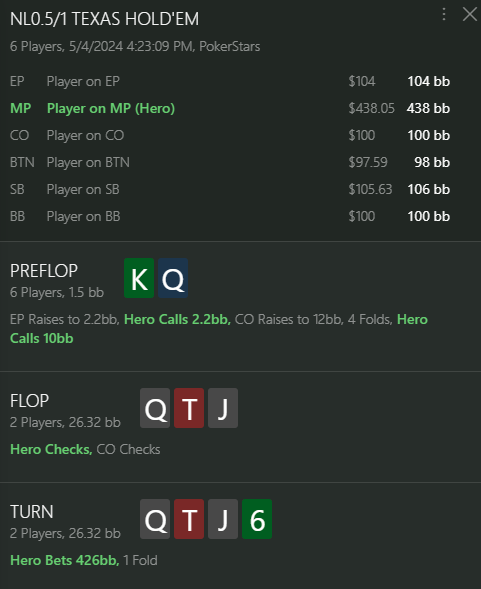The image size is (481, 589).
Task: Click the PREFLOP section heading
Action: [x=44, y=271]
